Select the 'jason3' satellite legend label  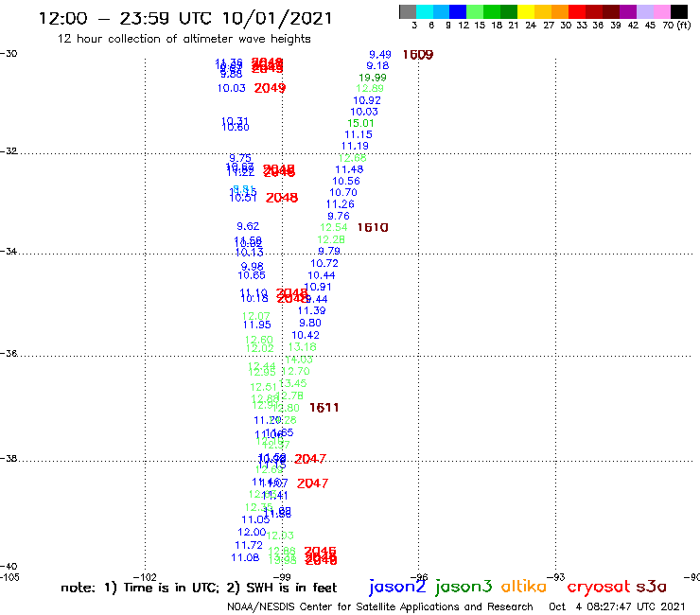[464, 587]
